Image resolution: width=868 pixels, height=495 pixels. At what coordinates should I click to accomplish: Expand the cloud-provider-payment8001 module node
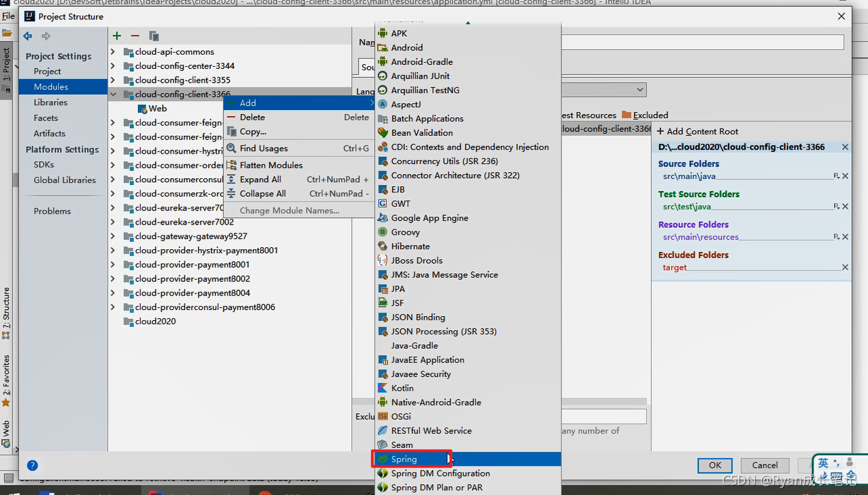(113, 265)
